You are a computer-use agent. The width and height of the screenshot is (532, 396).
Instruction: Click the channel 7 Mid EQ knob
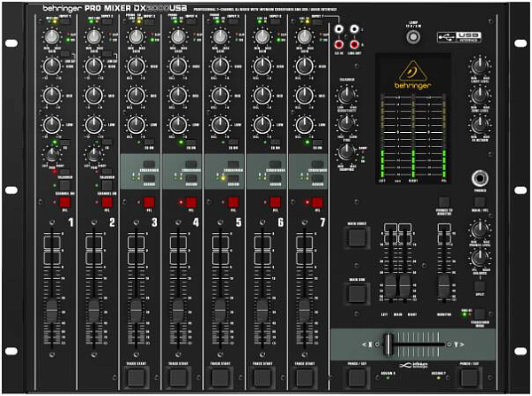coord(304,96)
